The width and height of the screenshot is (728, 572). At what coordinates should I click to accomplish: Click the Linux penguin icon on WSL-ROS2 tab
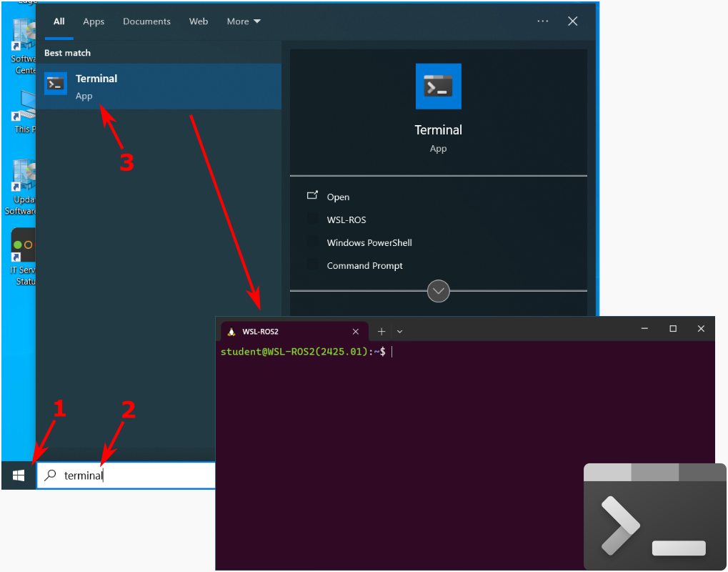231,332
